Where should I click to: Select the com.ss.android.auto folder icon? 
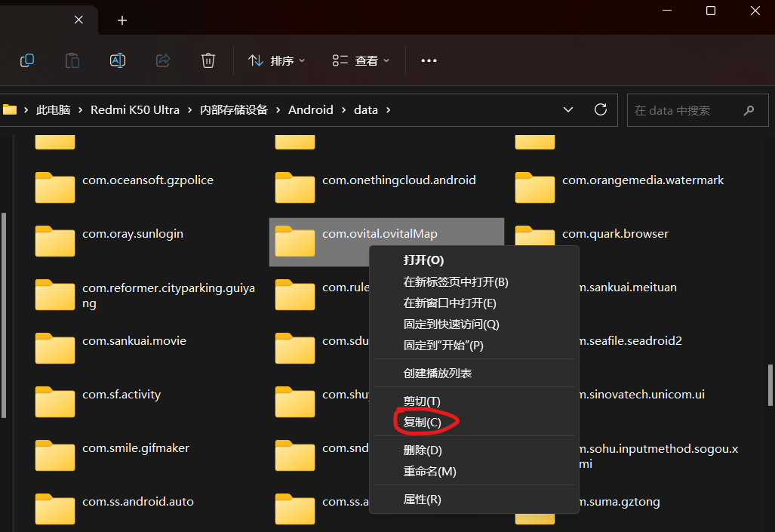coord(55,509)
